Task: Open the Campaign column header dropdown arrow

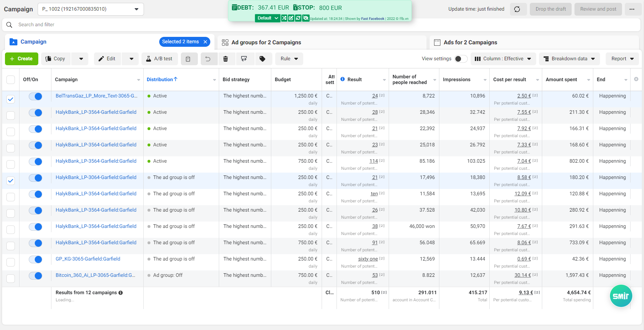Action: pos(139,80)
